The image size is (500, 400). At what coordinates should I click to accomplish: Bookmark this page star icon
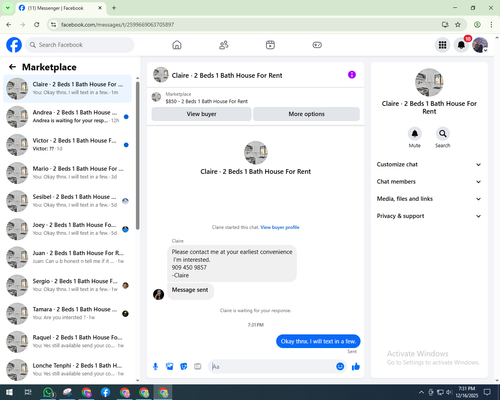click(458, 24)
